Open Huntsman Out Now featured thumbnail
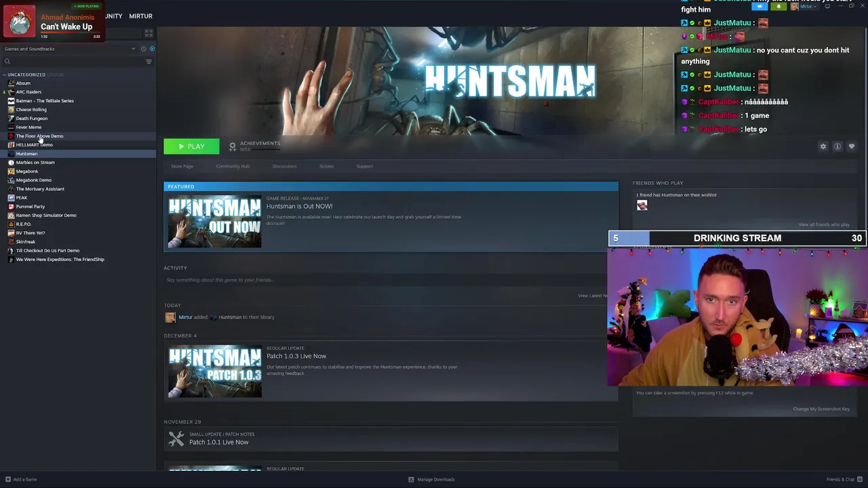The height and width of the screenshot is (488, 868). [x=215, y=222]
